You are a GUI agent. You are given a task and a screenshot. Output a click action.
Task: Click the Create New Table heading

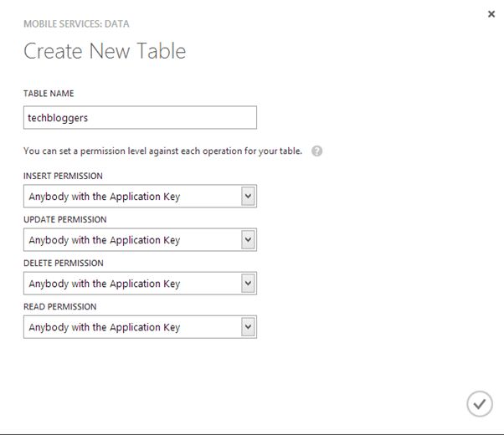click(x=105, y=51)
